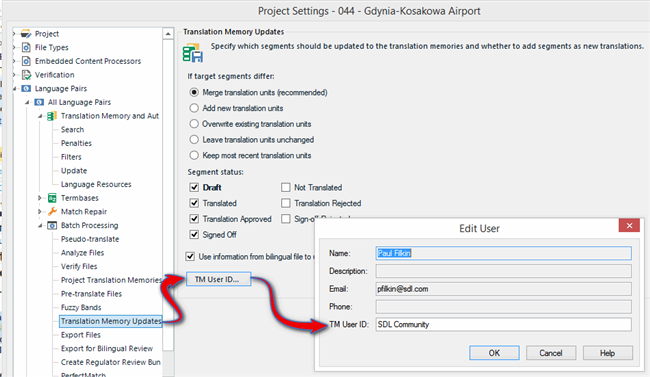The height and width of the screenshot is (377, 650).
Task: Select Translation Memory Updates tree item
Action: tap(111, 321)
